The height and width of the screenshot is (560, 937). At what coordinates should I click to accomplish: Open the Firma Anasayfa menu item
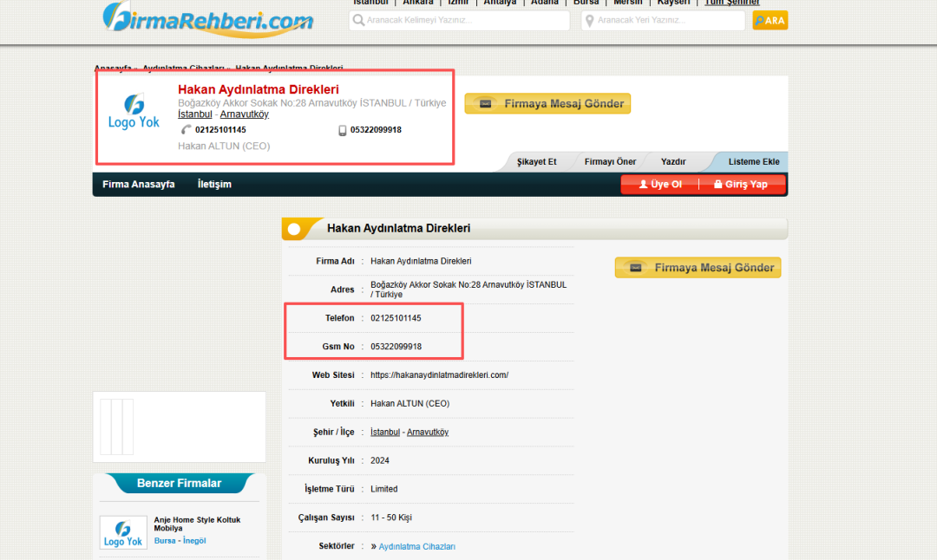tap(139, 185)
